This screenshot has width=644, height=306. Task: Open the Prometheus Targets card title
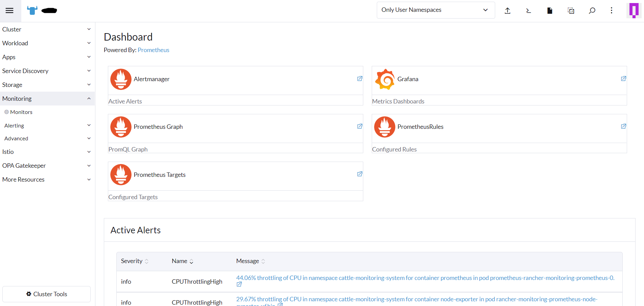point(160,175)
